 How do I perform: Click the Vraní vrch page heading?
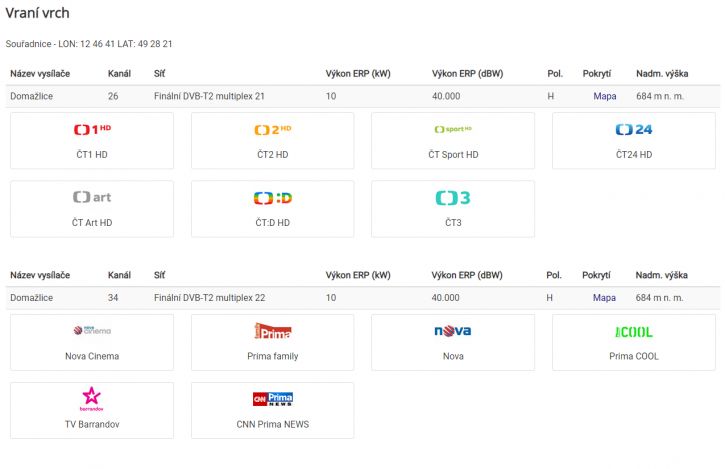(37, 13)
